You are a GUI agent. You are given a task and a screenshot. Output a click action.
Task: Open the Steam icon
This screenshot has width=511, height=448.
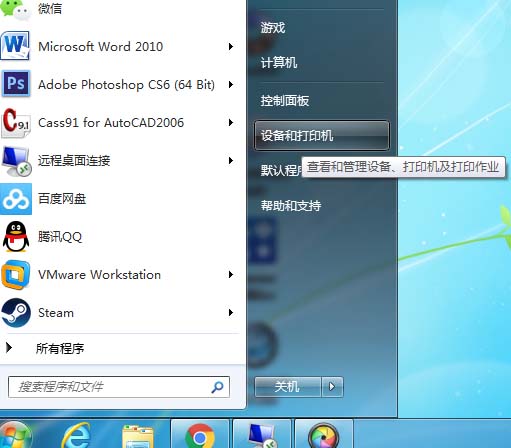(16, 313)
